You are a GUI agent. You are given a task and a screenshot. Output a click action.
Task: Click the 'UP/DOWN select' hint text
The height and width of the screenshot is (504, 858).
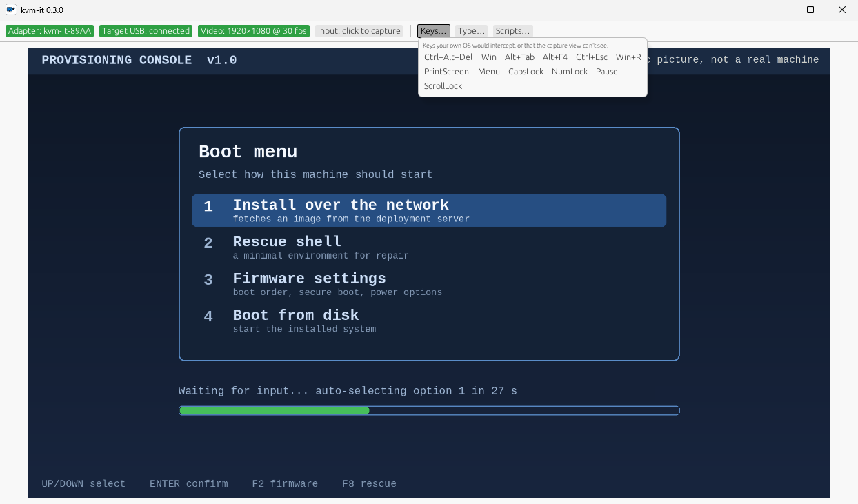tap(83, 484)
